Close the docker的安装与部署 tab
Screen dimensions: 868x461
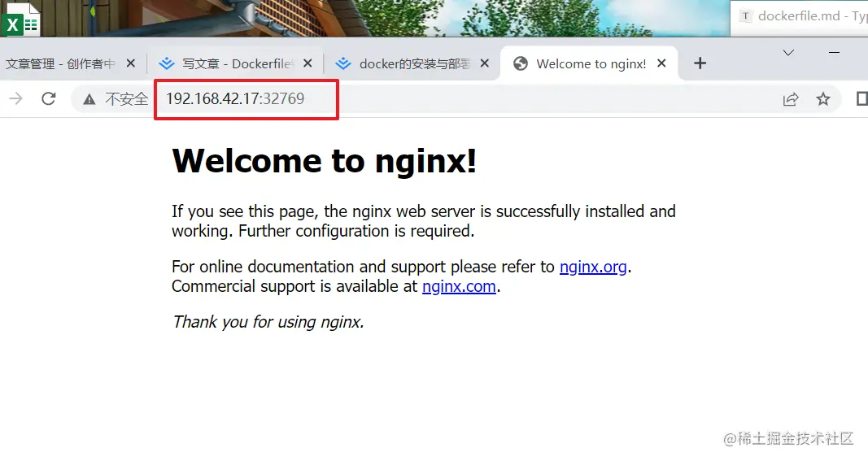click(x=484, y=63)
